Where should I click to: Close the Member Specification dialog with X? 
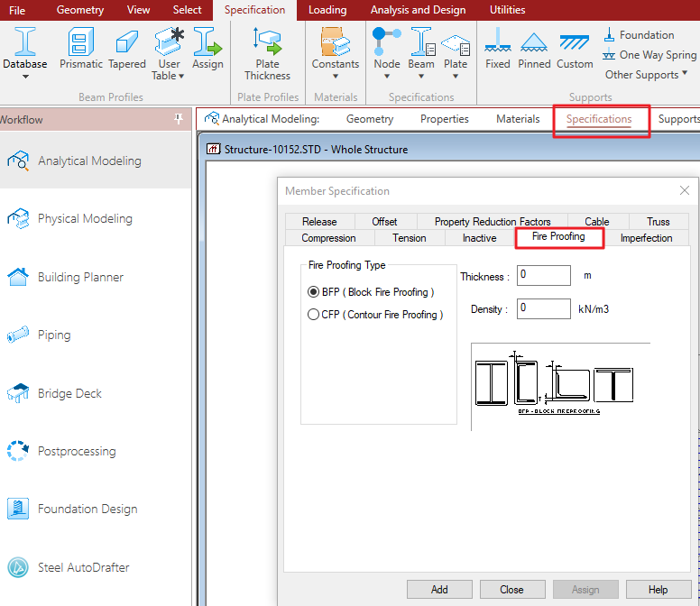[685, 190]
